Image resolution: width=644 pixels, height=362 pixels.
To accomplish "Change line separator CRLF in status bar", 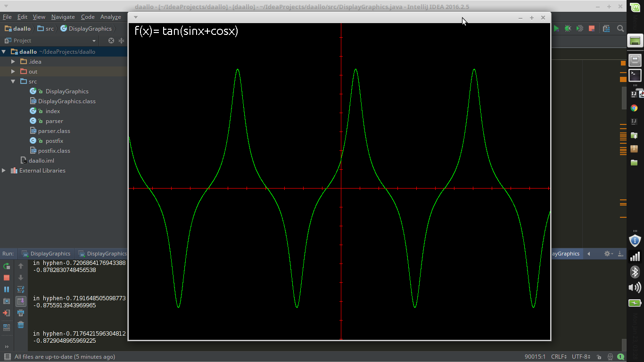I will (x=559, y=357).
